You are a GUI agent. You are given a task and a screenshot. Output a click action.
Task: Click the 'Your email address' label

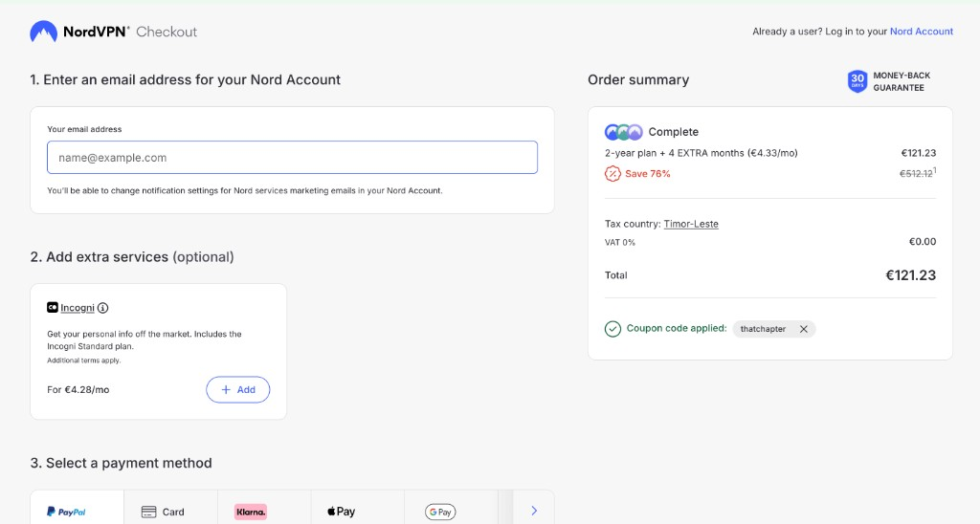pos(84,129)
